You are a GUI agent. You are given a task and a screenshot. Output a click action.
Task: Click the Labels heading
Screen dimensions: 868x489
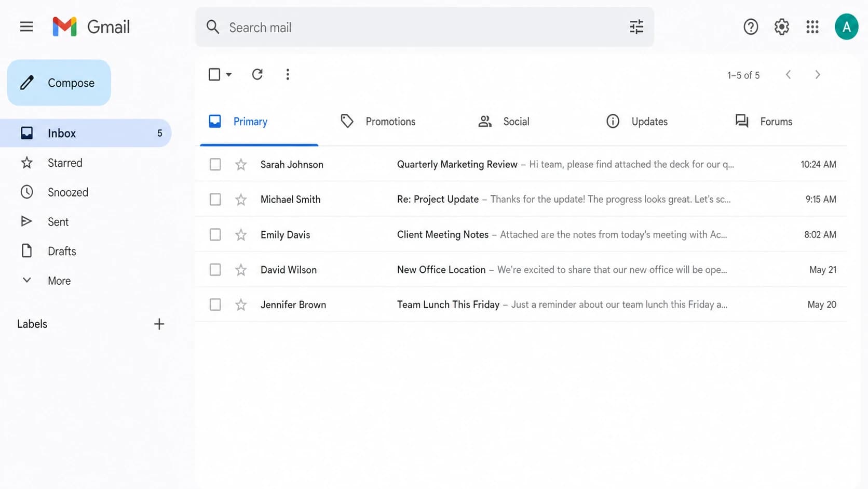32,324
